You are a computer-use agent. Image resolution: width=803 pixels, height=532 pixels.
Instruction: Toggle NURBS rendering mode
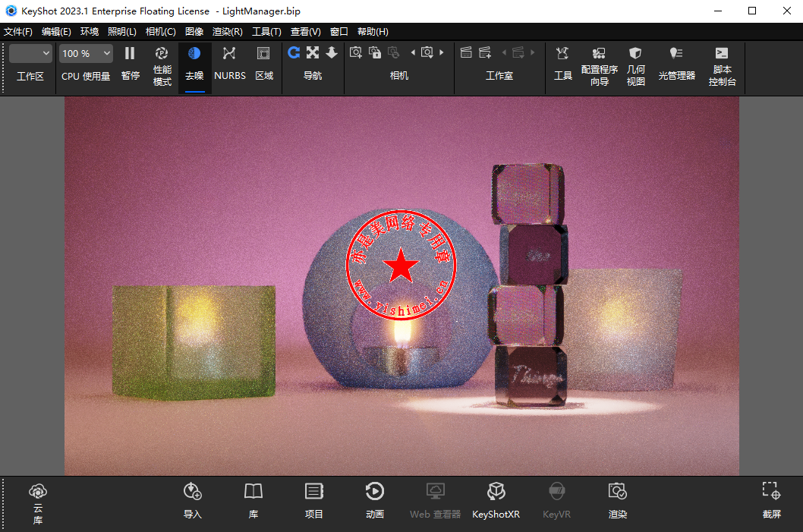(x=229, y=64)
